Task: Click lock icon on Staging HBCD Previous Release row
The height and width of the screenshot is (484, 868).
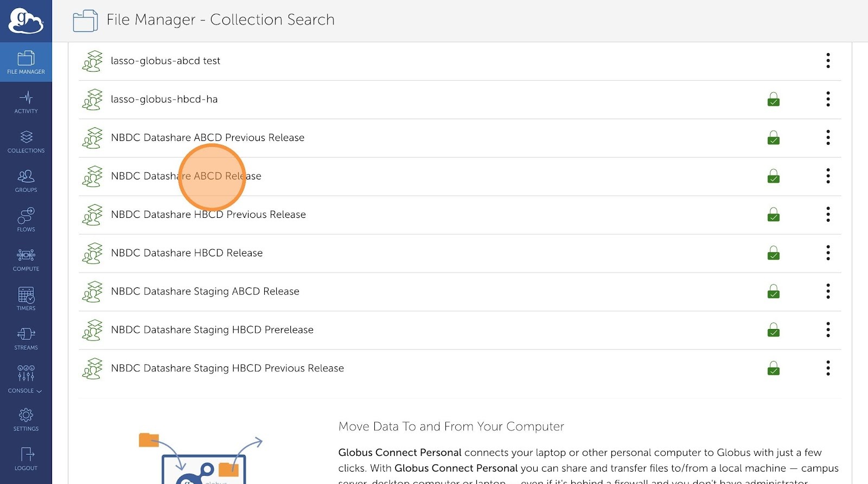Action: point(774,369)
